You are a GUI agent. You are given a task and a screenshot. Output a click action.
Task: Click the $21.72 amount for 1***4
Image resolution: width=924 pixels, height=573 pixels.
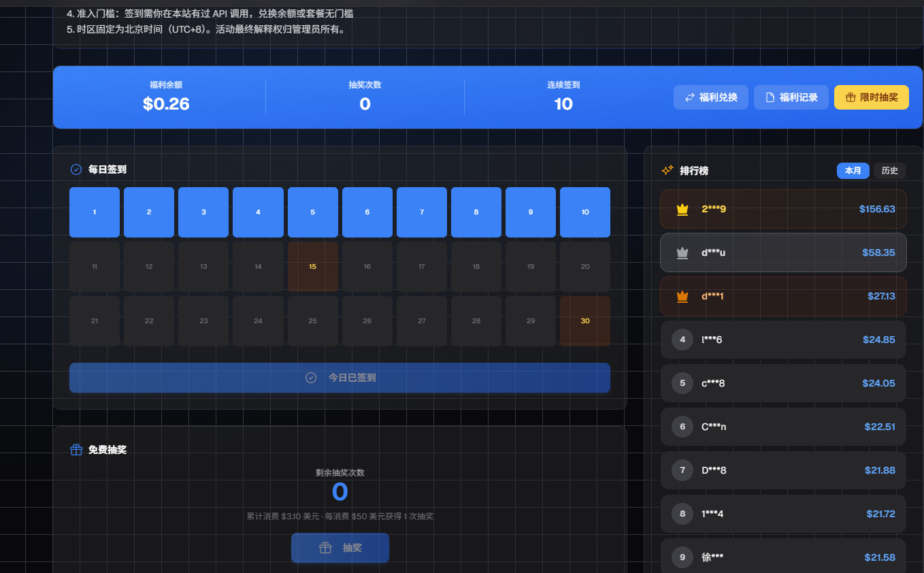pyautogui.click(x=880, y=514)
